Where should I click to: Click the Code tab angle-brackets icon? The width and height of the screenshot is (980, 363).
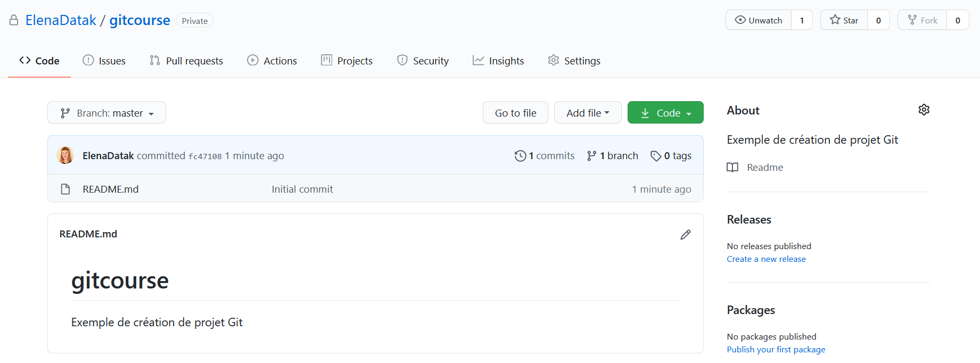(x=25, y=60)
